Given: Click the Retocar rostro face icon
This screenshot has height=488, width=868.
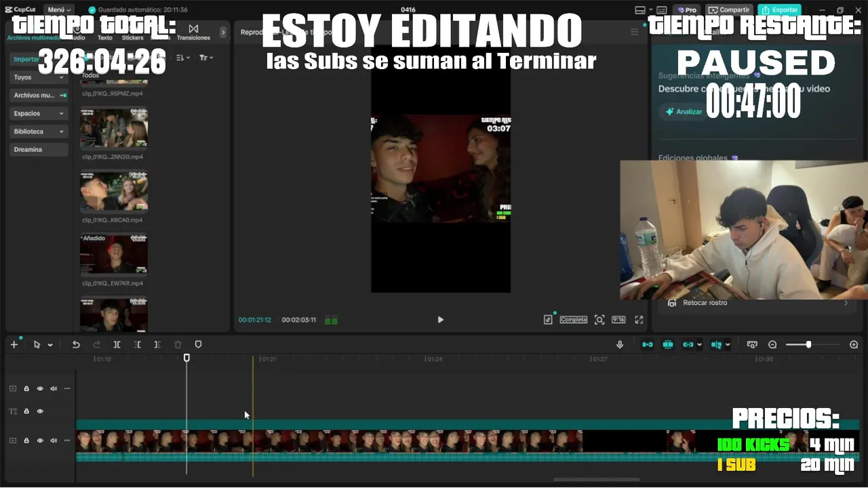Looking at the screenshot, I should coord(672,303).
